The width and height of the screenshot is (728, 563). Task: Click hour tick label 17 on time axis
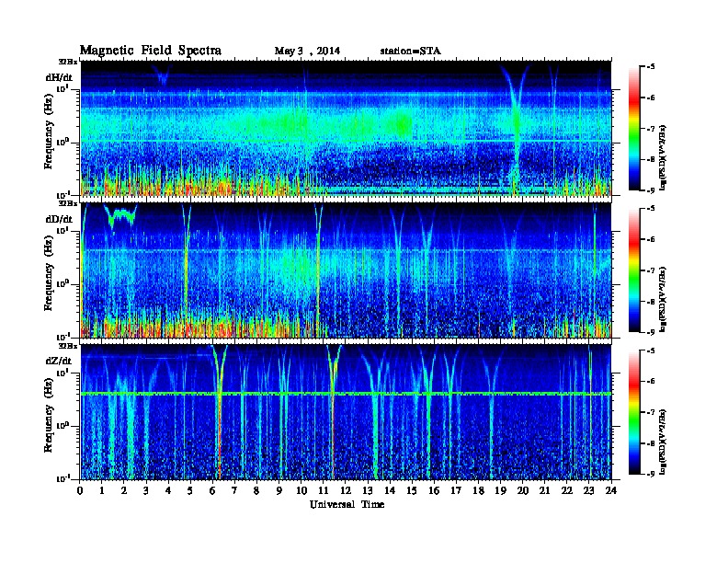(456, 490)
